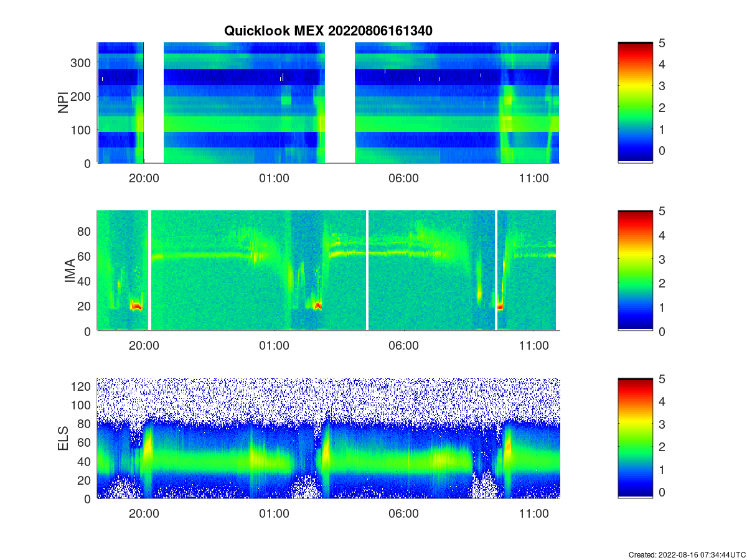This screenshot has height=560, width=747.
Task: Click the ELS spectrogram plot
Action: tap(328, 439)
